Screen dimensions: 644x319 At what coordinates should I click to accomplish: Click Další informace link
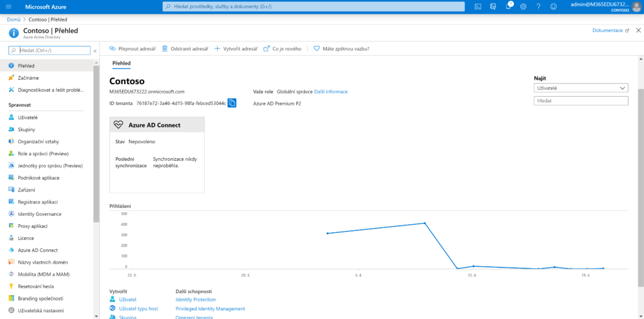(x=331, y=92)
